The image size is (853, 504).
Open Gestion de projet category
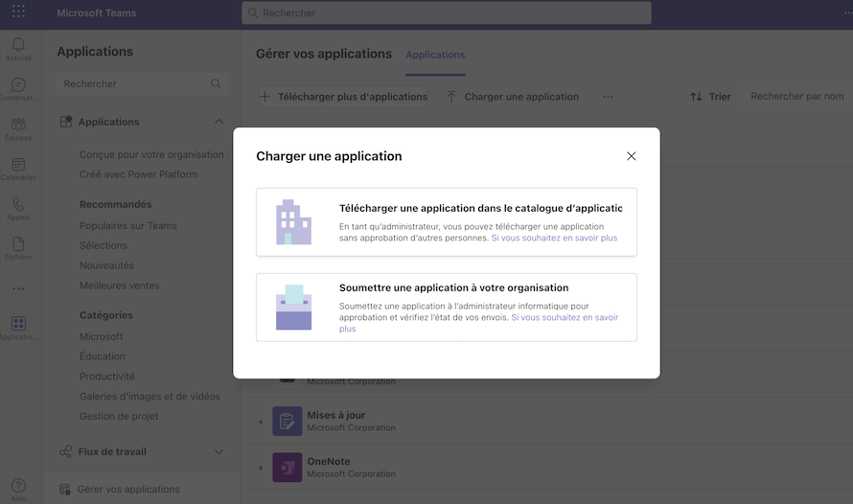(119, 417)
